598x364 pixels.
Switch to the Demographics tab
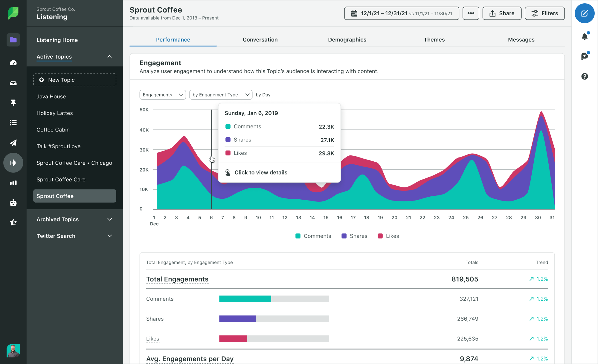pos(347,39)
